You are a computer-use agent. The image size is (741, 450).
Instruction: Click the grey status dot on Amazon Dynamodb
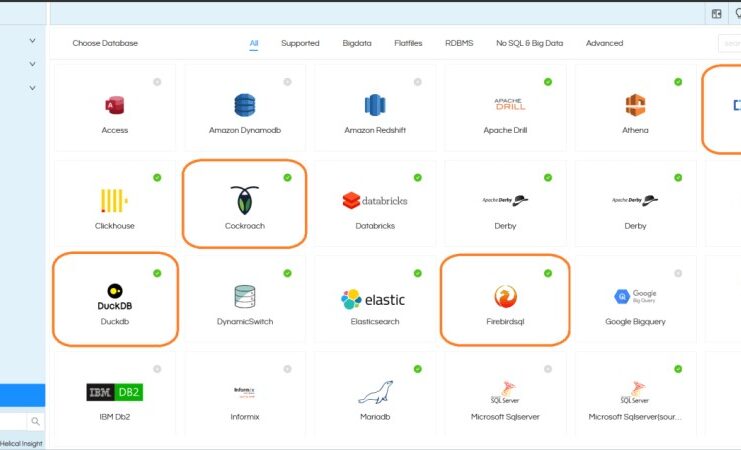pyautogui.click(x=287, y=82)
